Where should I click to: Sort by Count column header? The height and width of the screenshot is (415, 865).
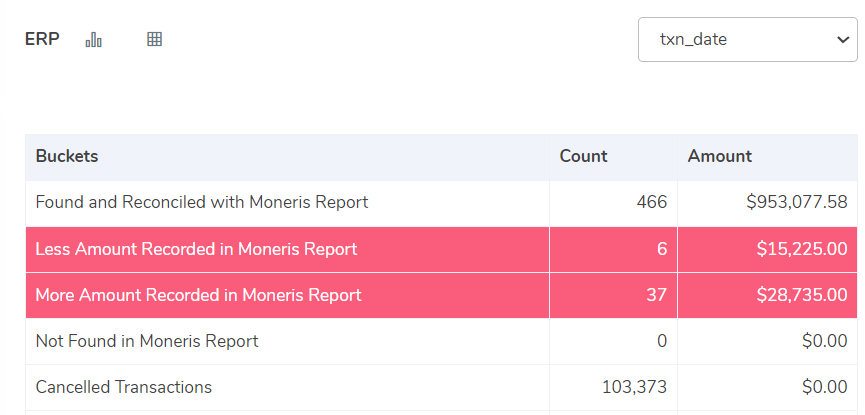point(583,157)
